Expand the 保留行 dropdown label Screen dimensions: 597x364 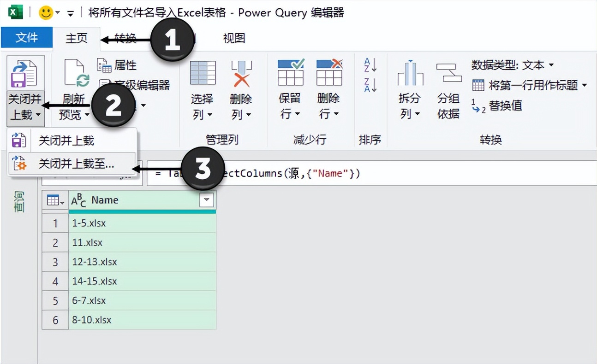click(x=290, y=106)
